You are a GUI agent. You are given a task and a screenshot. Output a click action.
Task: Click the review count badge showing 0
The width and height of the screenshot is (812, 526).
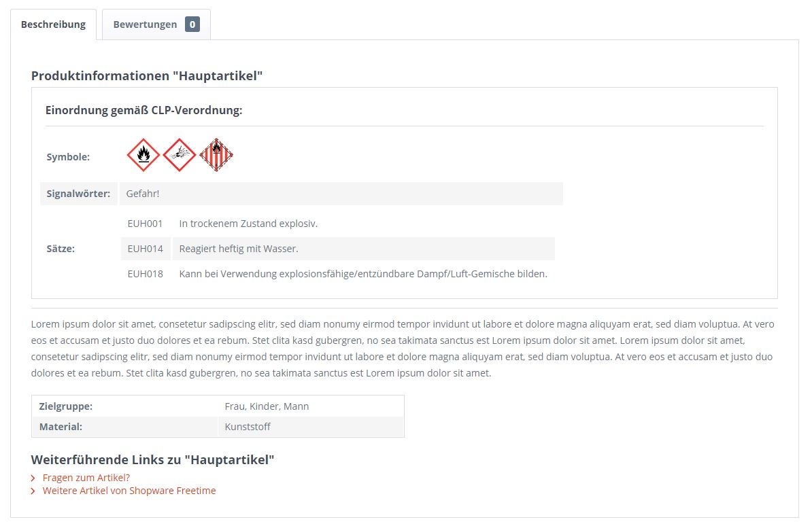point(192,24)
